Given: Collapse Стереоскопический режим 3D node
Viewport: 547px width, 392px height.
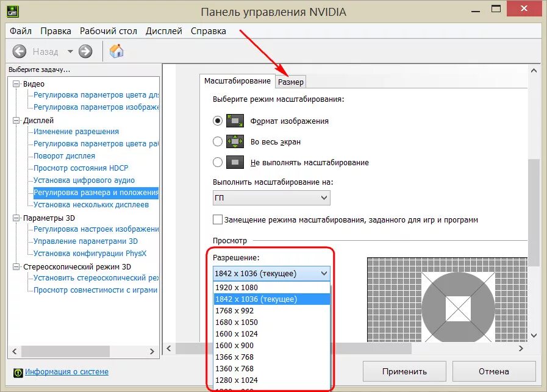Looking at the screenshot, I should coord(16,267).
